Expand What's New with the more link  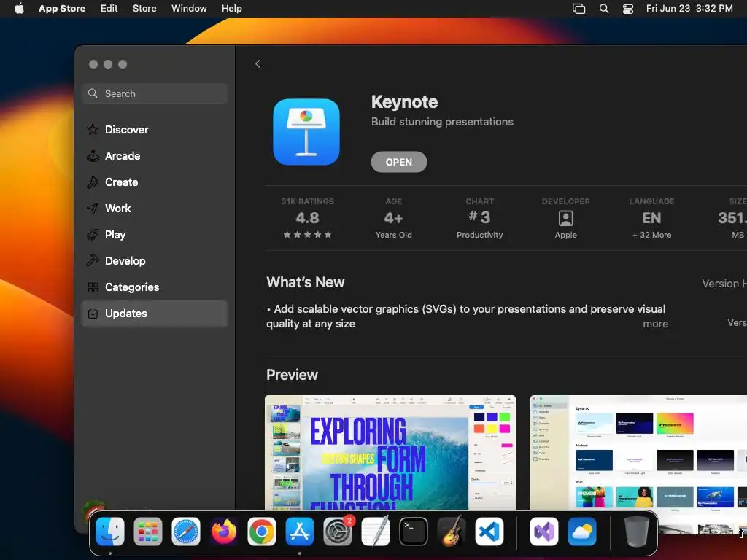656,324
